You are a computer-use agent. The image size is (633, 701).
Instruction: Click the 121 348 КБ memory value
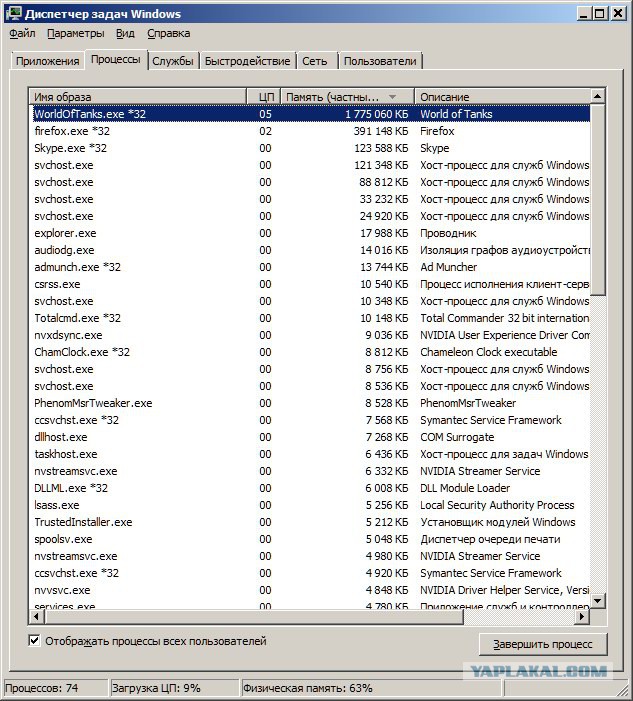pos(381,165)
